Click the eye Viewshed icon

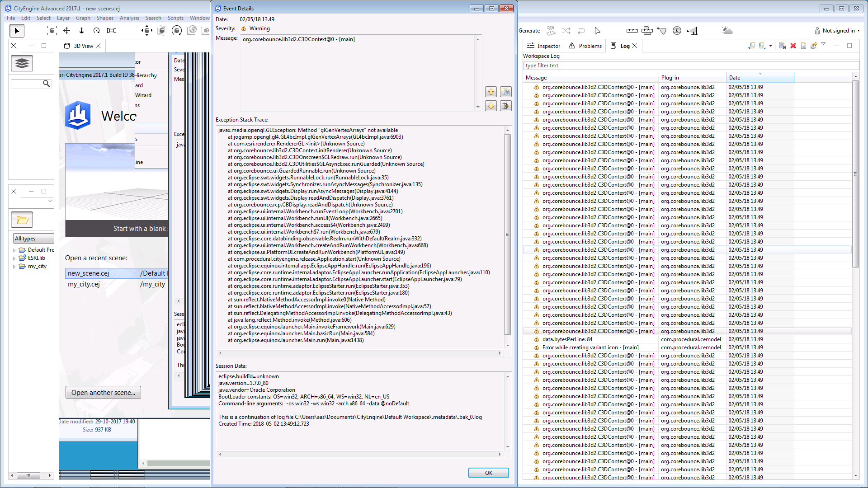677,31
